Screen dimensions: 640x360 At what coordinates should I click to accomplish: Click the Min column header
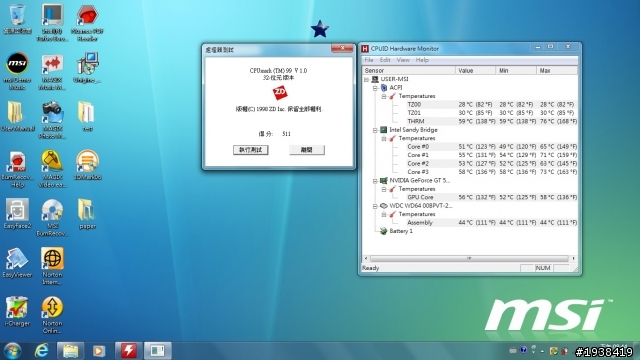(x=516, y=70)
